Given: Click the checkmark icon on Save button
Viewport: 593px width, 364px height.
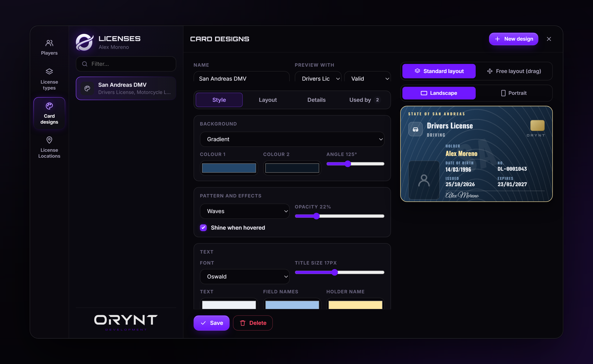Looking at the screenshot, I should [x=203, y=323].
